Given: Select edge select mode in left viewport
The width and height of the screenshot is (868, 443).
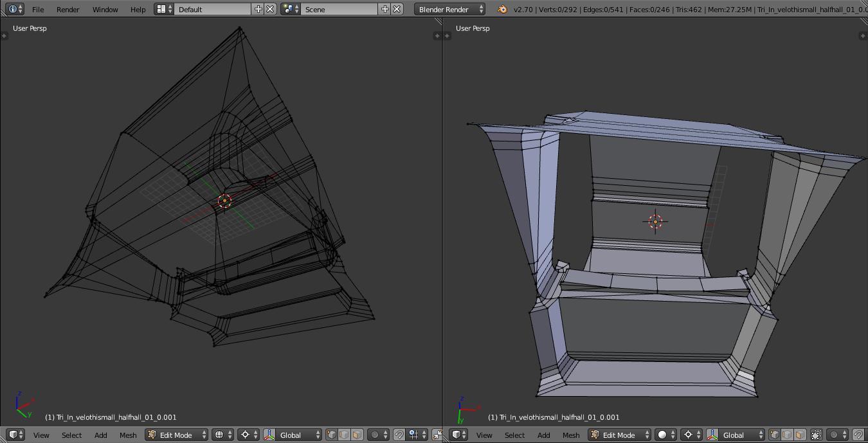Looking at the screenshot, I should [x=344, y=435].
